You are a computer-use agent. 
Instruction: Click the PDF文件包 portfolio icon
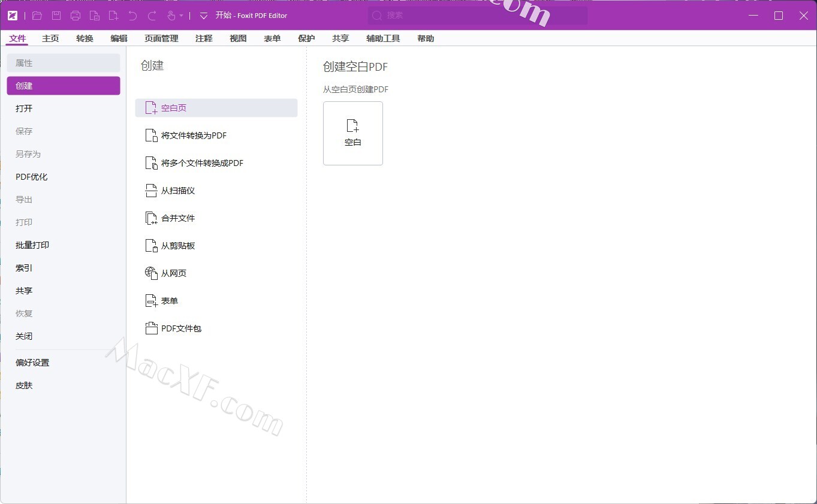point(151,328)
